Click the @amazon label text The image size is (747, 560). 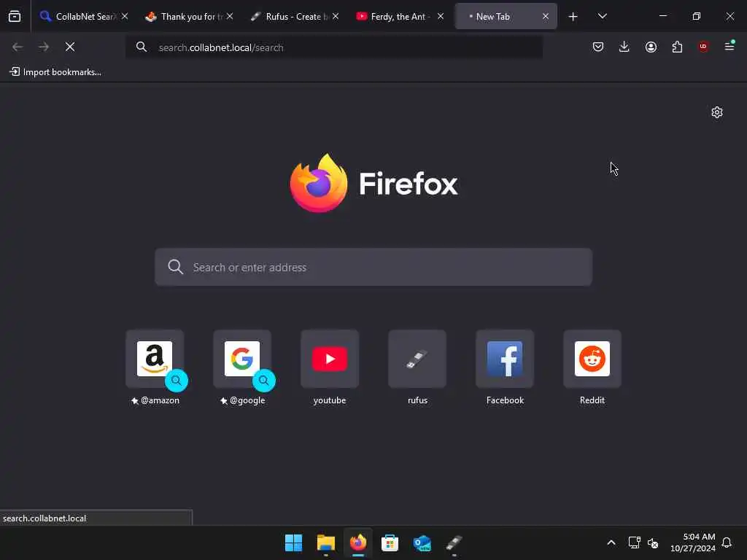[160, 400]
